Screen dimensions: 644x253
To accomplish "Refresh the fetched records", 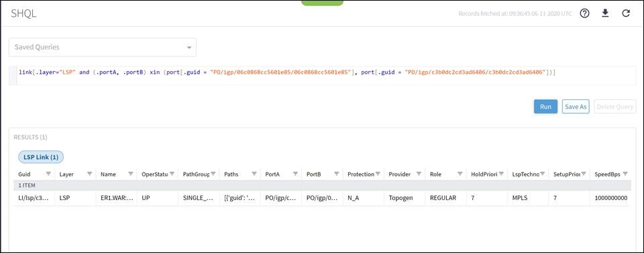I will (626, 13).
